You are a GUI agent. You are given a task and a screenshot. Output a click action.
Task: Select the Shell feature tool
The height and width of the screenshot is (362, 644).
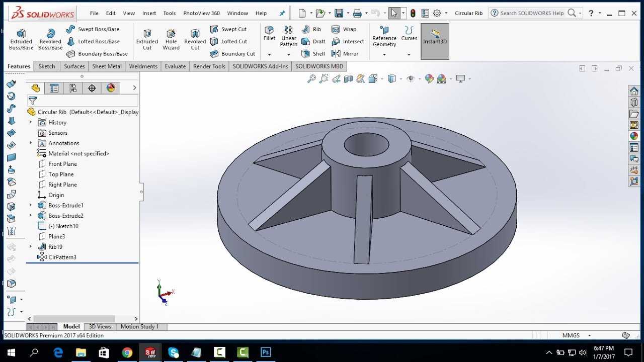(313, 53)
